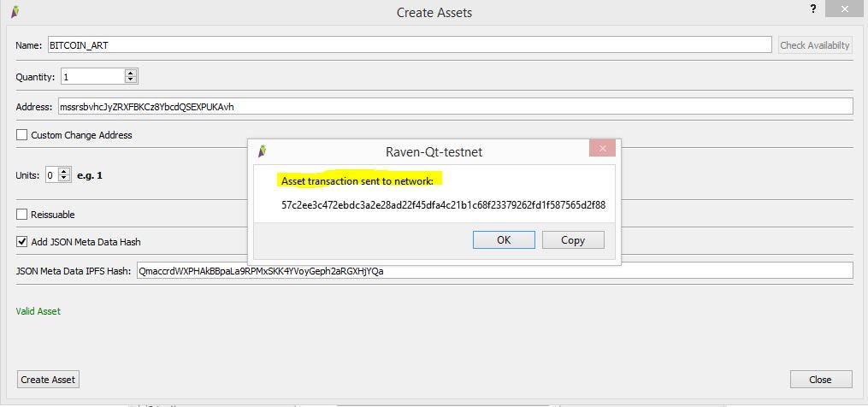Click the Create Asset button
The width and height of the screenshot is (868, 407).
pos(48,380)
